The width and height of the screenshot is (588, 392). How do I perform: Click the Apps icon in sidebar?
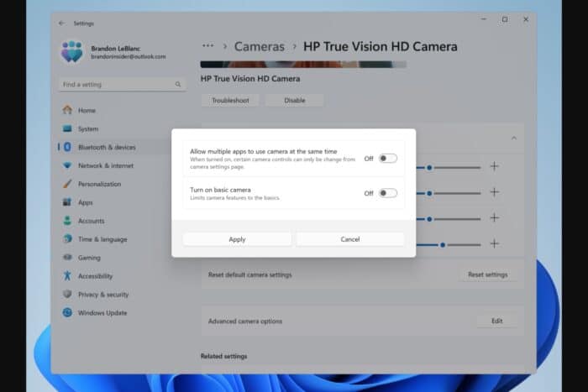click(67, 202)
